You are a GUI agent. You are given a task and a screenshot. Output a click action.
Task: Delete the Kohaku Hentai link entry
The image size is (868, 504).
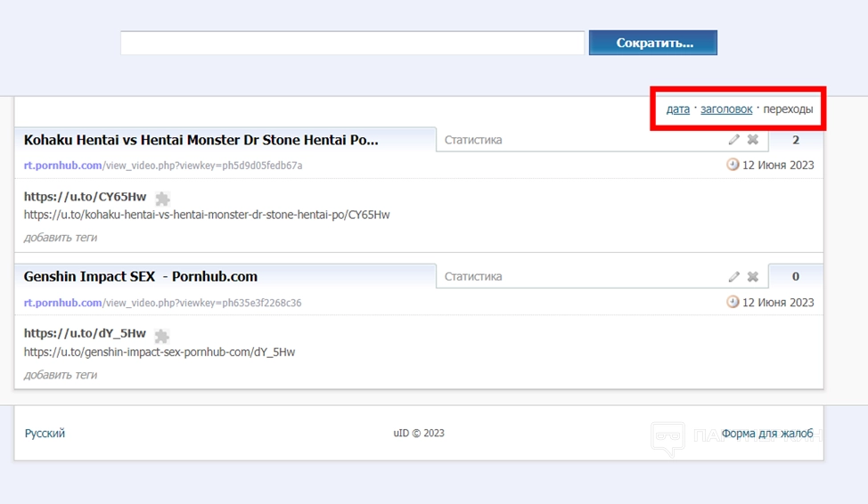pyautogui.click(x=752, y=140)
